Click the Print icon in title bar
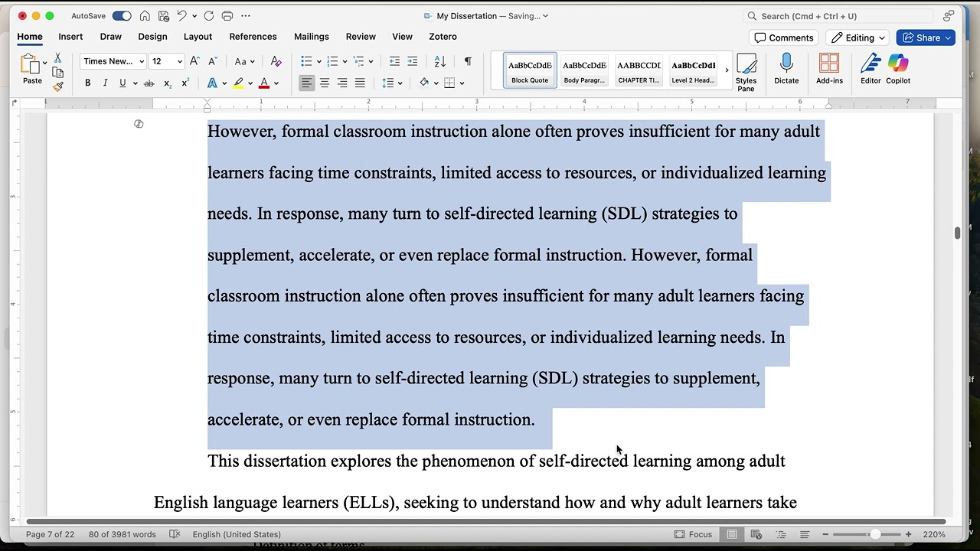The height and width of the screenshot is (551, 980). tap(227, 15)
